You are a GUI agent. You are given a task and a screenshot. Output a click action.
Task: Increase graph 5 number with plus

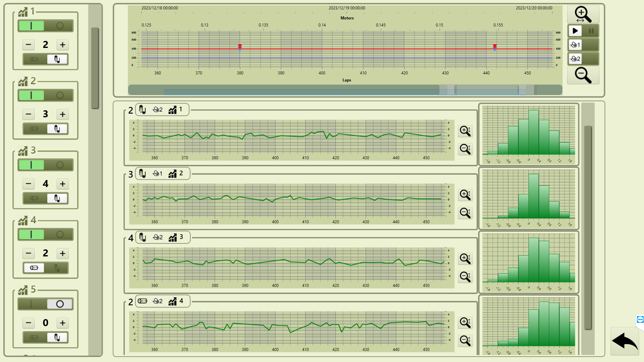coord(63,323)
